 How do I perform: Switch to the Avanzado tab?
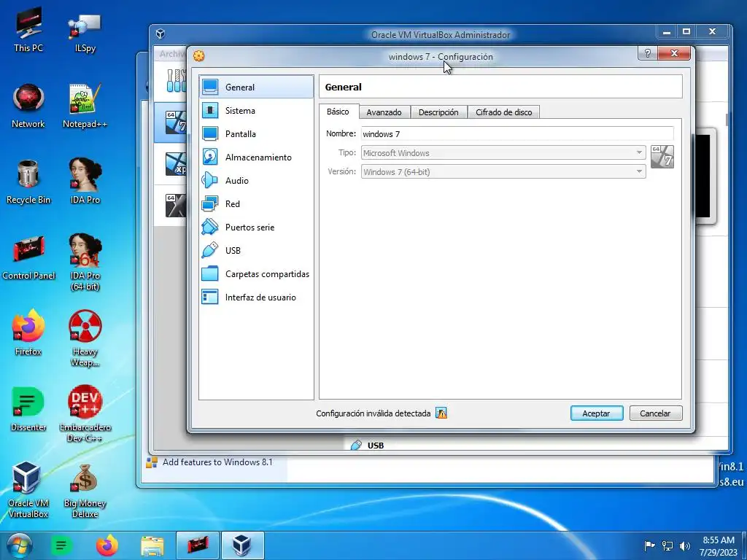coord(384,112)
